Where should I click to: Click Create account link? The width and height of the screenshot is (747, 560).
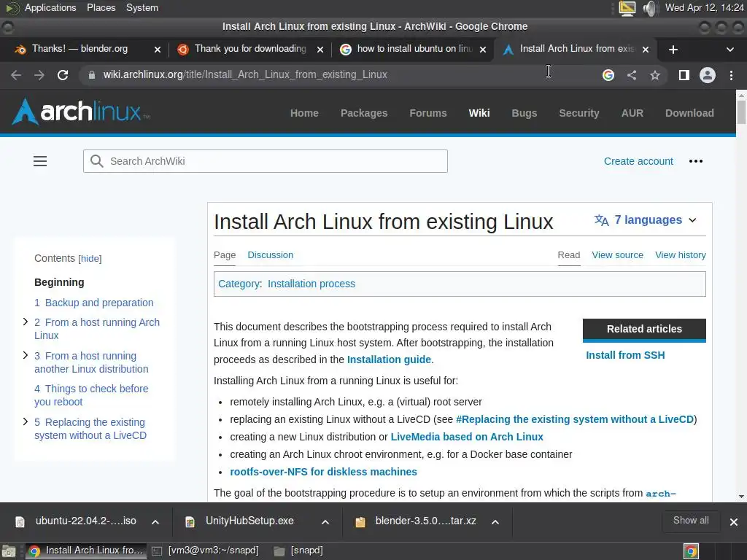(638, 161)
